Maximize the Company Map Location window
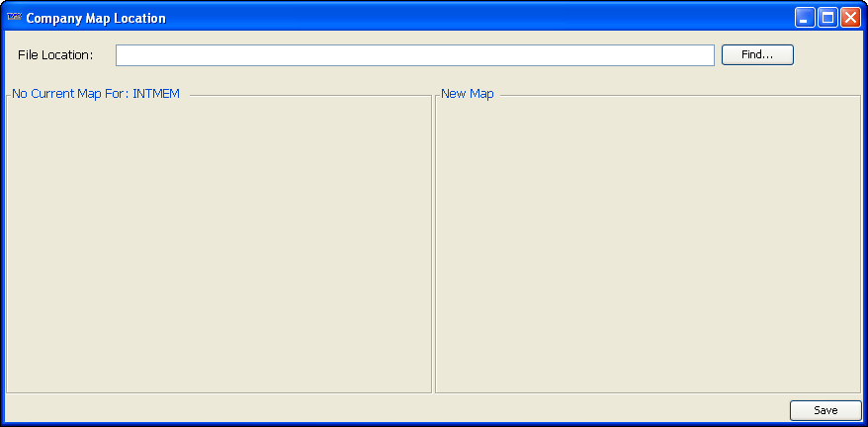The width and height of the screenshot is (868, 427). (x=827, y=18)
